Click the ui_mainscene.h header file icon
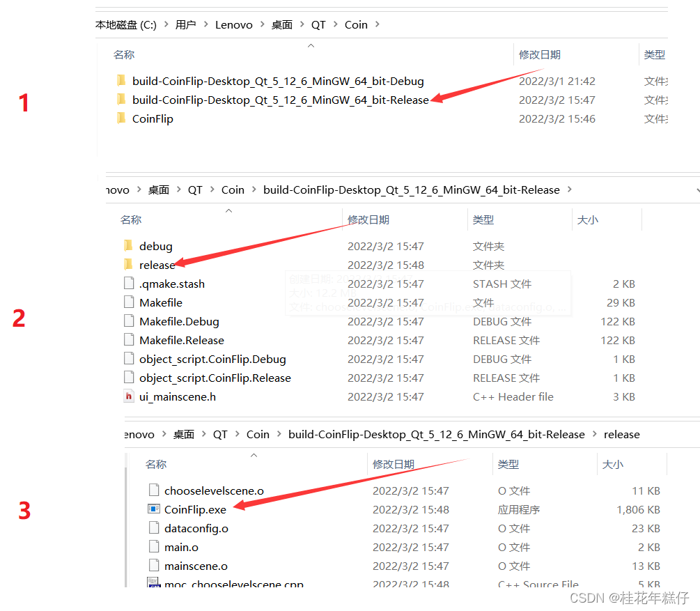 pyautogui.click(x=129, y=396)
